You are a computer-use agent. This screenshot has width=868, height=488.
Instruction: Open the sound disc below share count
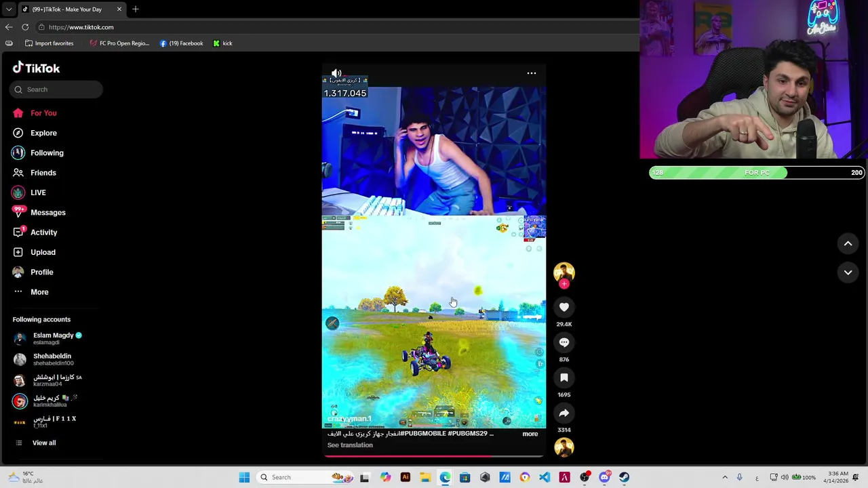point(564,447)
